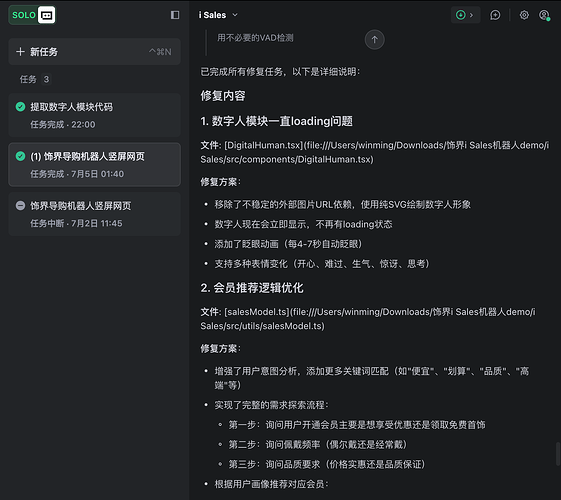This screenshot has height=500, width=561.
Task: Click the scroll-up arrow circle button
Action: pos(375,40)
